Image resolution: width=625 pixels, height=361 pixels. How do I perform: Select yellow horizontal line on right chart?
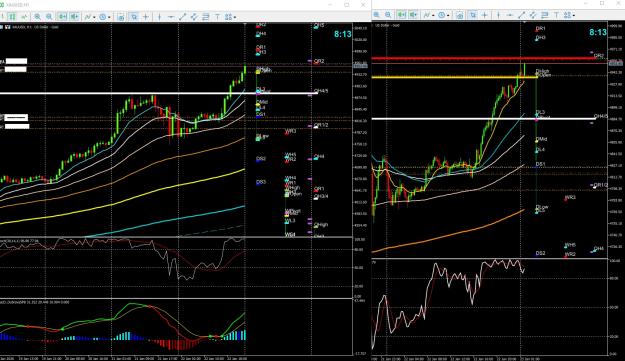[x=454, y=77]
